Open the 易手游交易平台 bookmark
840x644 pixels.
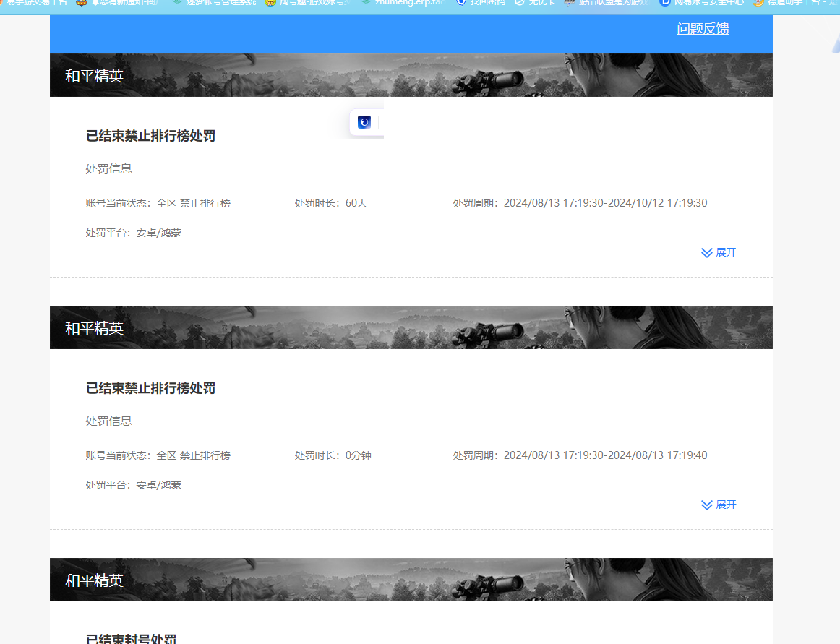(x=35, y=3)
